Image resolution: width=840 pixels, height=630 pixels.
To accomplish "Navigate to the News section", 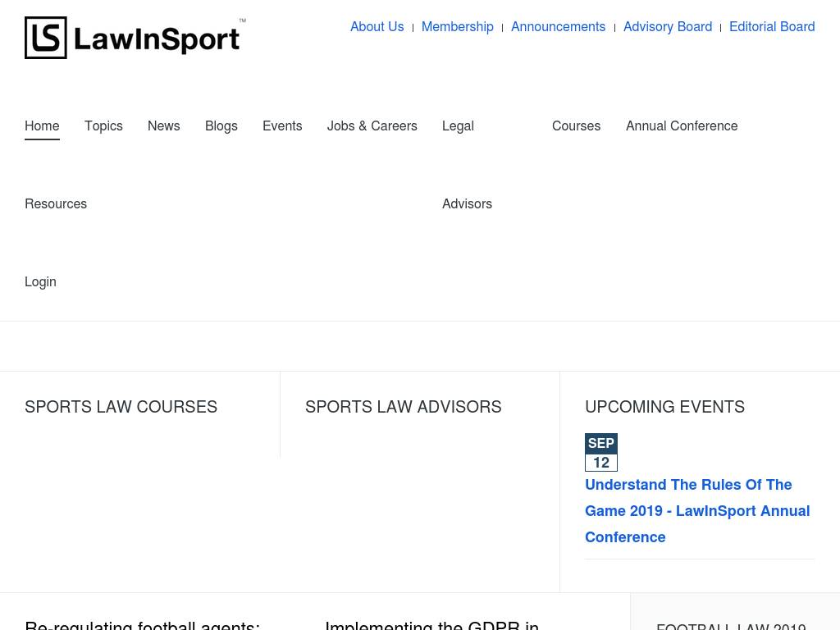I will [x=163, y=126].
